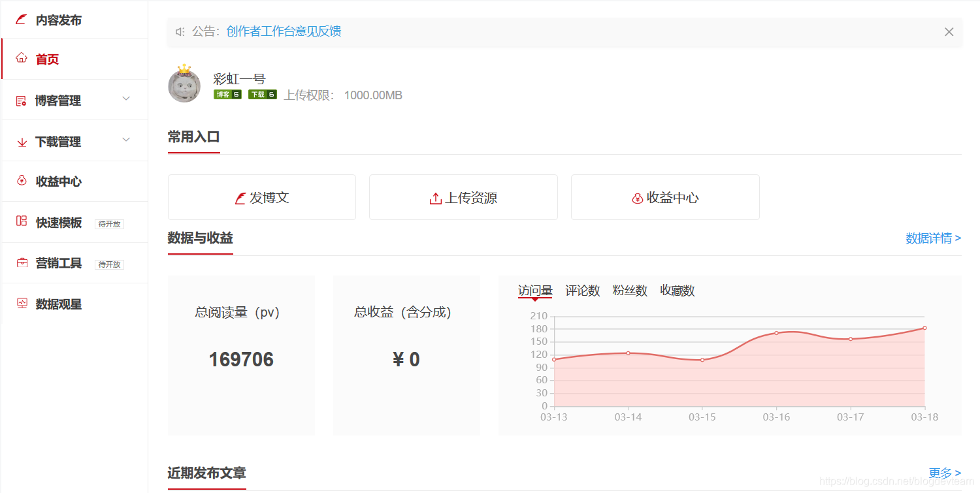Click the 常用入口 section heading
980x493 pixels.
pyautogui.click(x=194, y=137)
